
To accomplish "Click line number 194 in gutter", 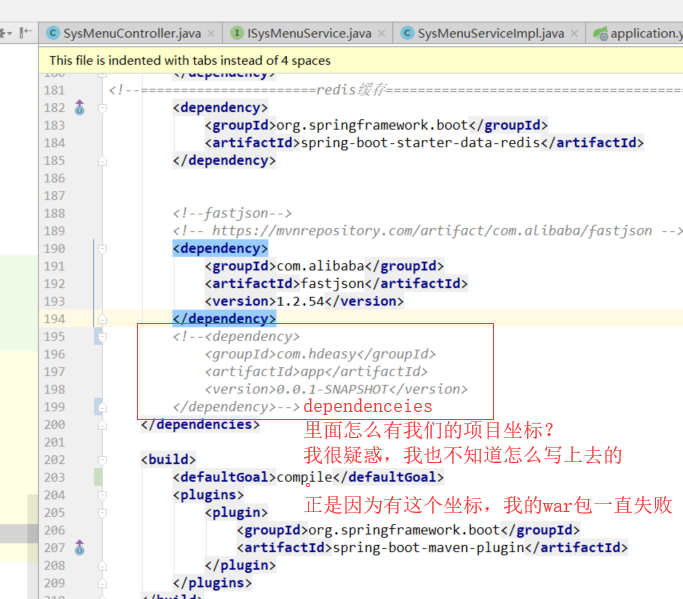I will click(54, 319).
